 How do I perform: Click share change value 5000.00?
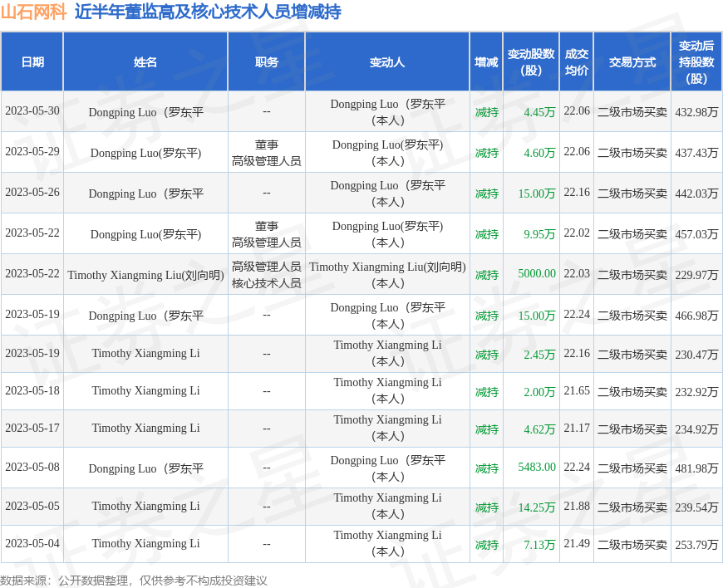[x=537, y=274]
